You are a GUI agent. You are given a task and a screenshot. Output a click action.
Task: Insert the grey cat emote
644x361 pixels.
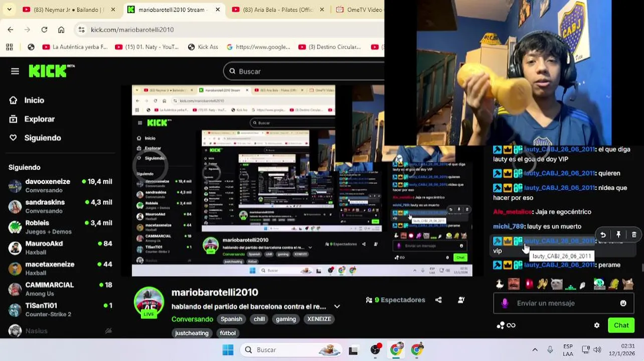pyautogui.click(x=556, y=284)
